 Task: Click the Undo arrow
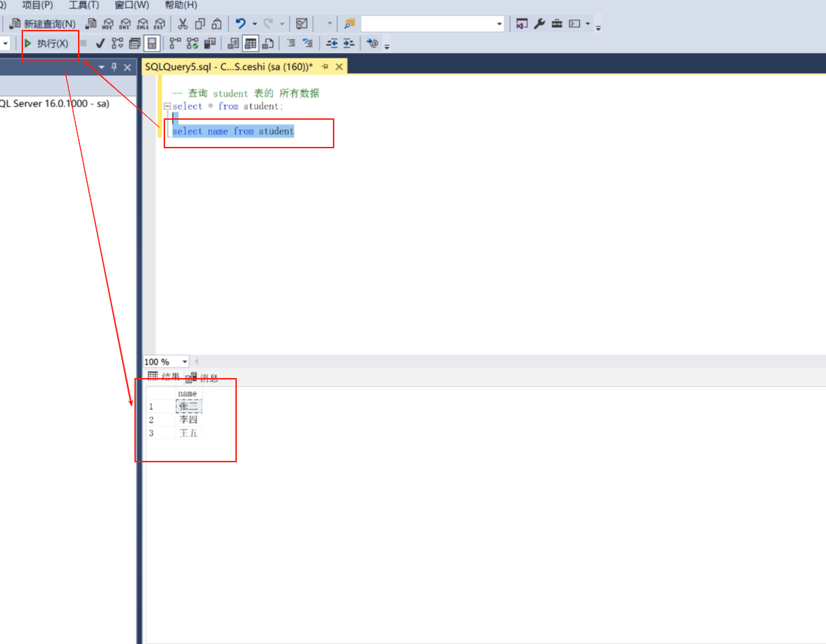click(241, 24)
